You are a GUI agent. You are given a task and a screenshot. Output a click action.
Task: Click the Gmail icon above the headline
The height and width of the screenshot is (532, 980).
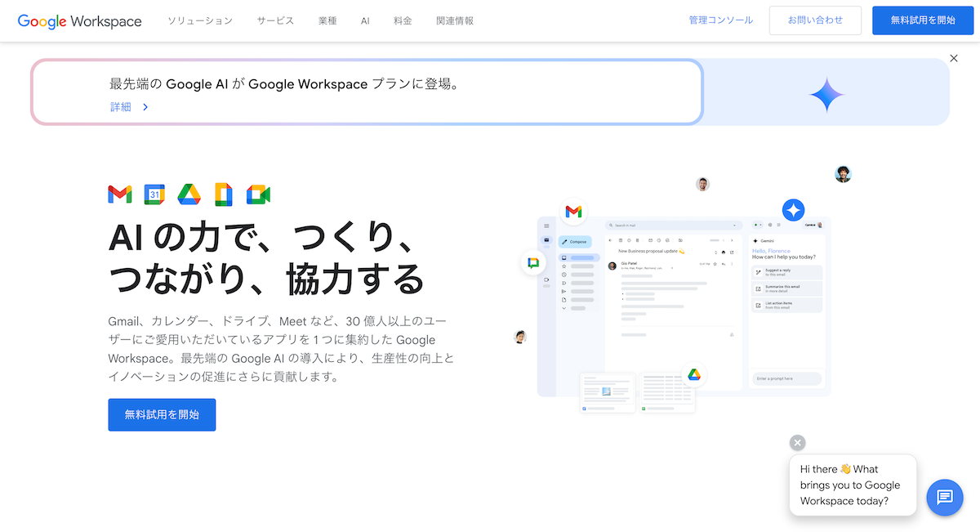(x=119, y=194)
